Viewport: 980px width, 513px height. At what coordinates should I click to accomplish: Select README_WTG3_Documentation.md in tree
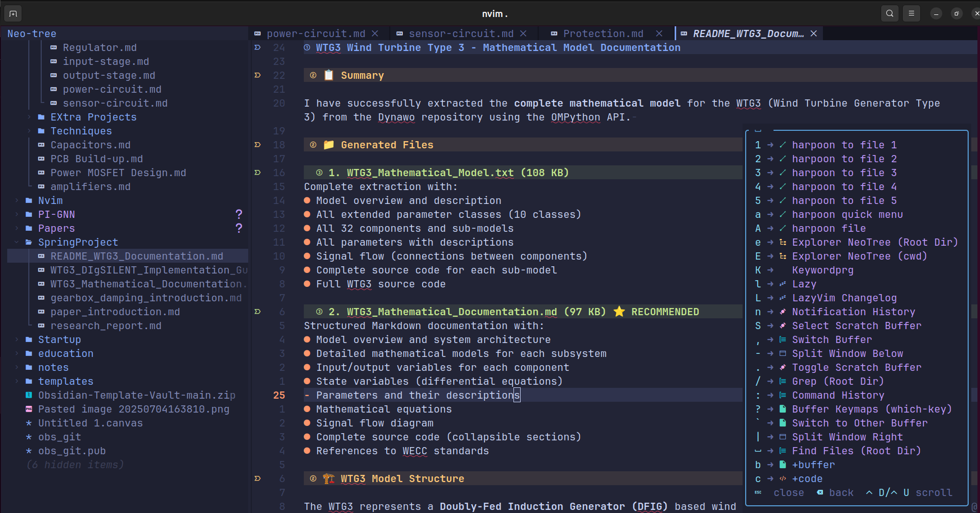(x=136, y=256)
